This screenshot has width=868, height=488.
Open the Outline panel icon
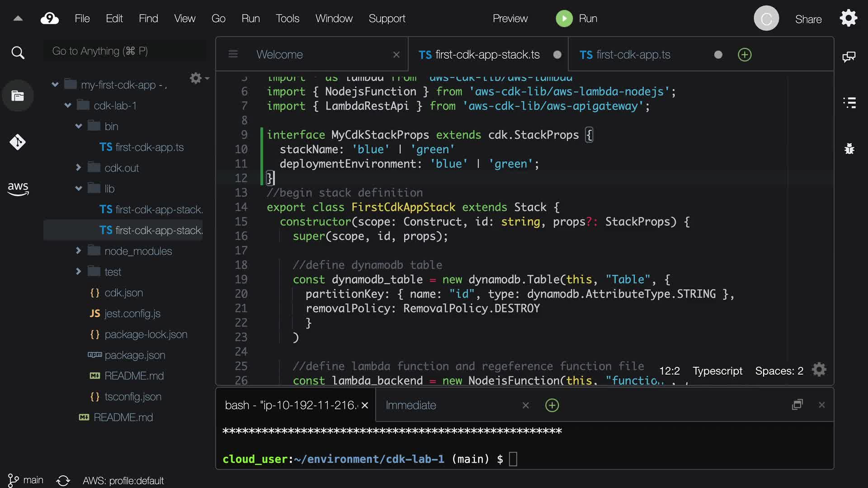click(x=849, y=103)
